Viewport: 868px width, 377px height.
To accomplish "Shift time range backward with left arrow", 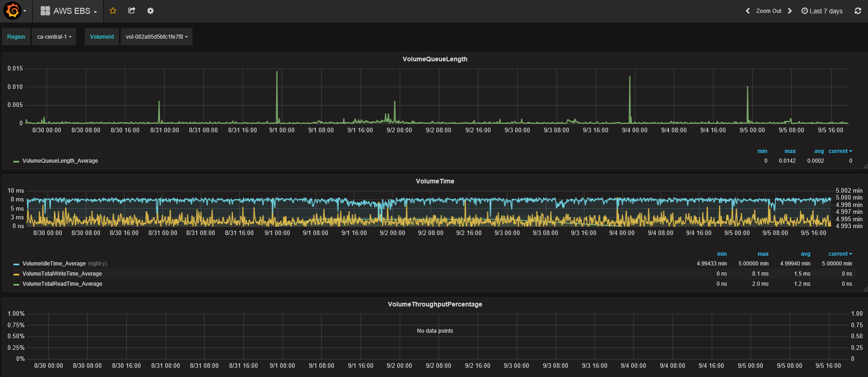I will (x=747, y=11).
